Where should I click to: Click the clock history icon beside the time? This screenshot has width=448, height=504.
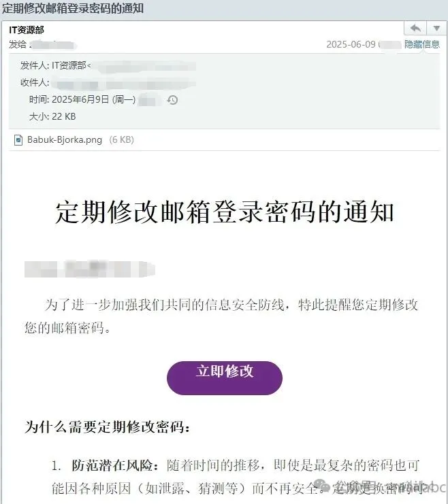pos(172,100)
